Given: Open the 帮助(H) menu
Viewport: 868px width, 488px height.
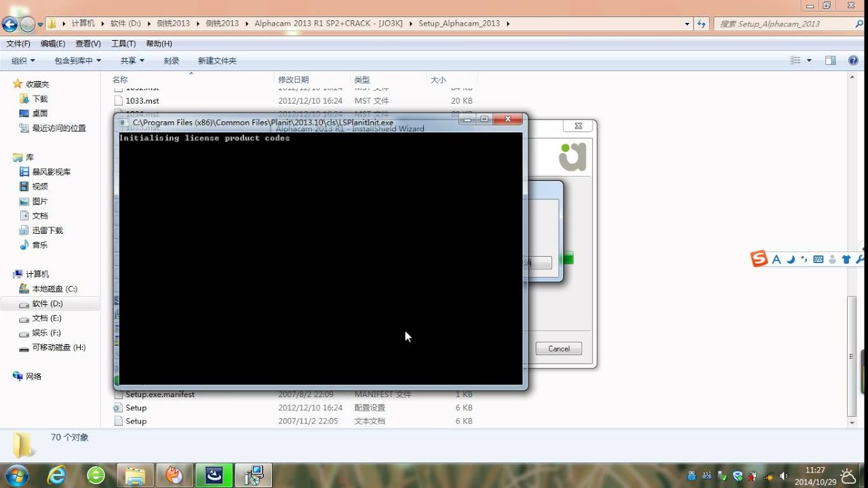Looking at the screenshot, I should point(159,43).
